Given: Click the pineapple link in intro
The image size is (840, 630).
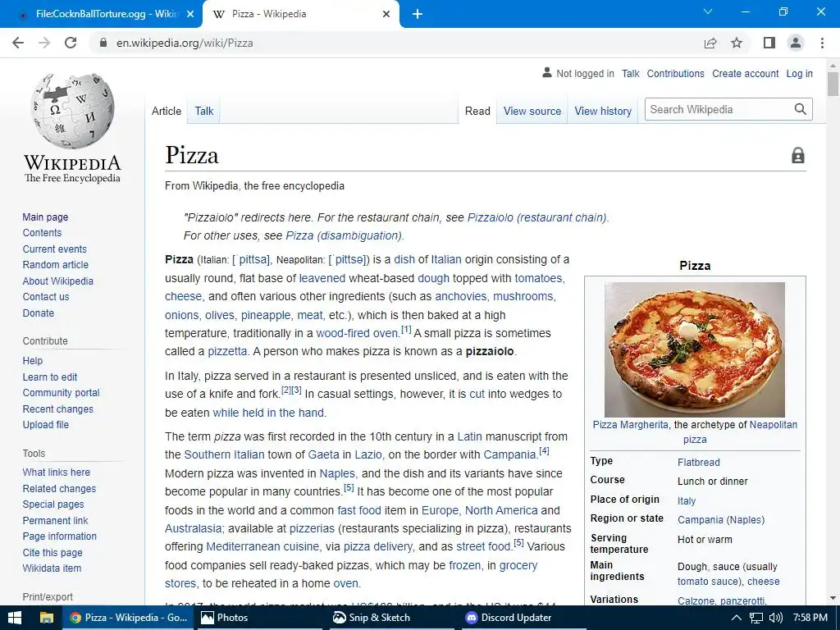Looking at the screenshot, I should [x=265, y=315].
